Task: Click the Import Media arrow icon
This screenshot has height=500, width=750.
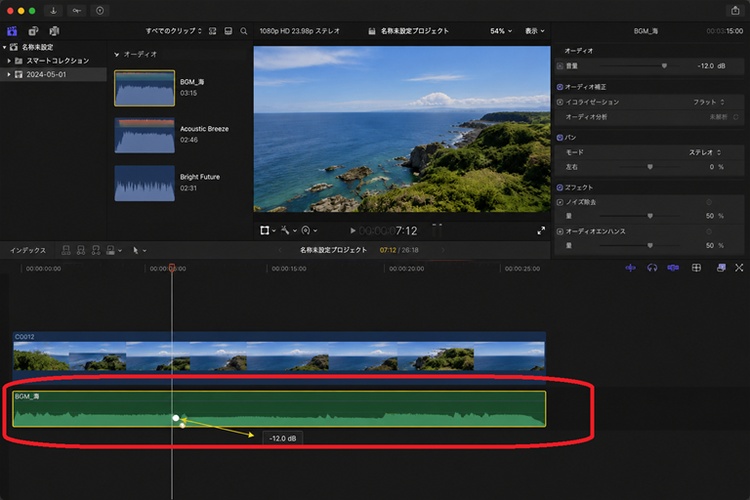Action: (x=53, y=11)
